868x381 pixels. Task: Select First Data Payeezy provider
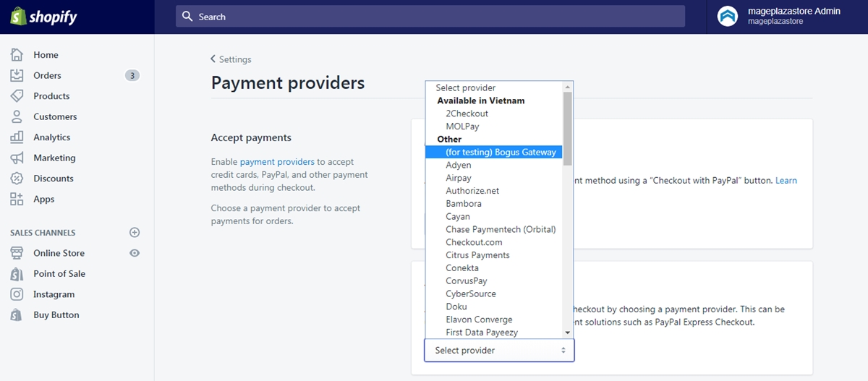coord(494,333)
